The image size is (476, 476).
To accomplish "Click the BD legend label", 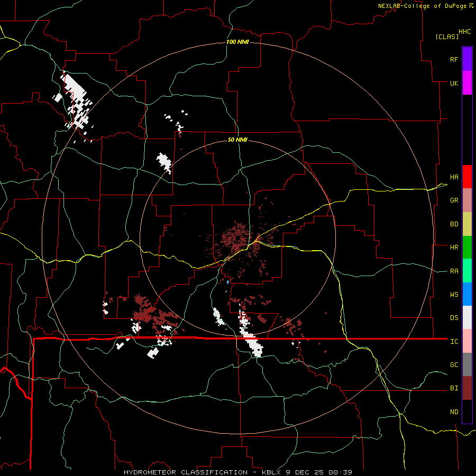I will pyautogui.click(x=454, y=224).
